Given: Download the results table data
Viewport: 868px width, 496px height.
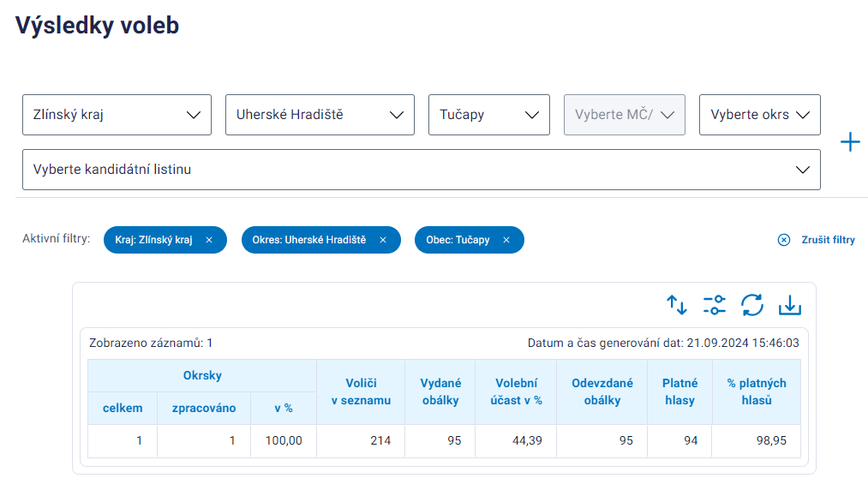Looking at the screenshot, I should pos(790,305).
